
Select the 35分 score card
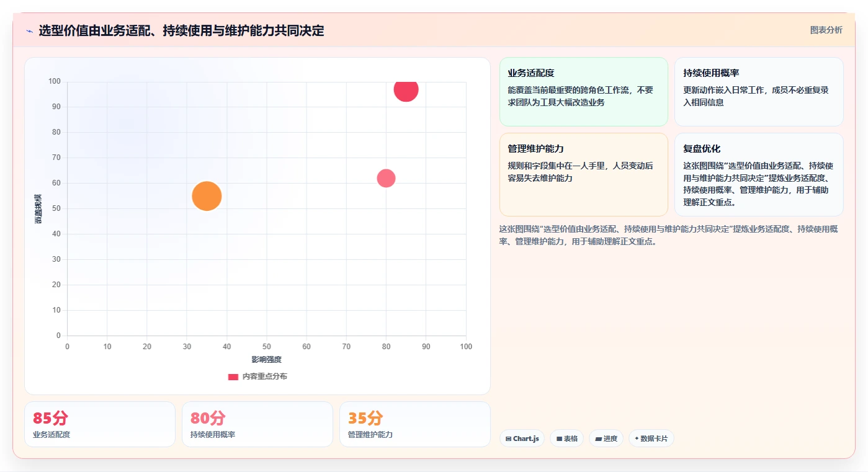(x=415, y=424)
